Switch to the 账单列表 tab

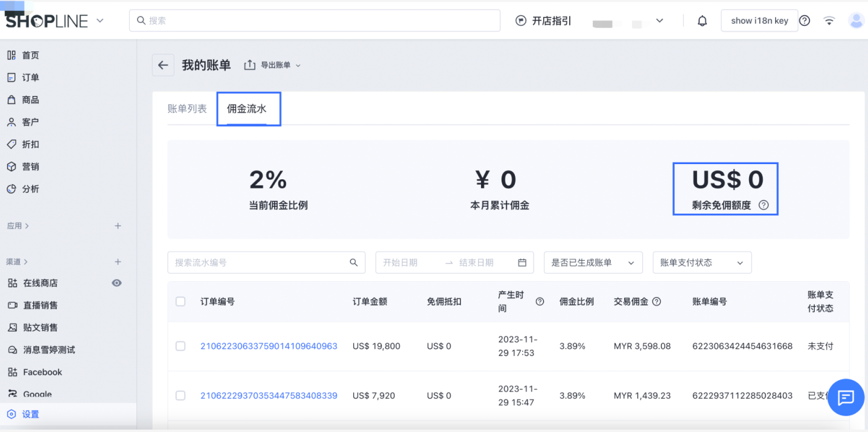pos(187,109)
